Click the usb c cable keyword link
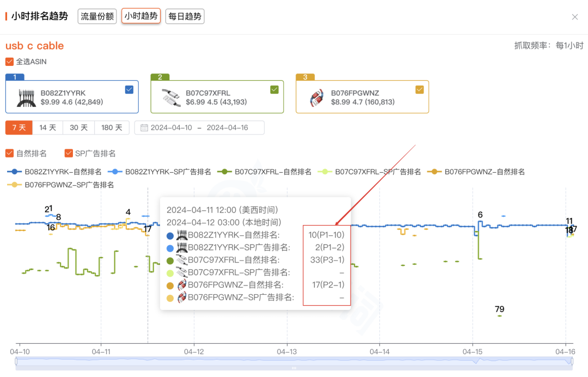This screenshot has height=377, width=588. [x=34, y=46]
